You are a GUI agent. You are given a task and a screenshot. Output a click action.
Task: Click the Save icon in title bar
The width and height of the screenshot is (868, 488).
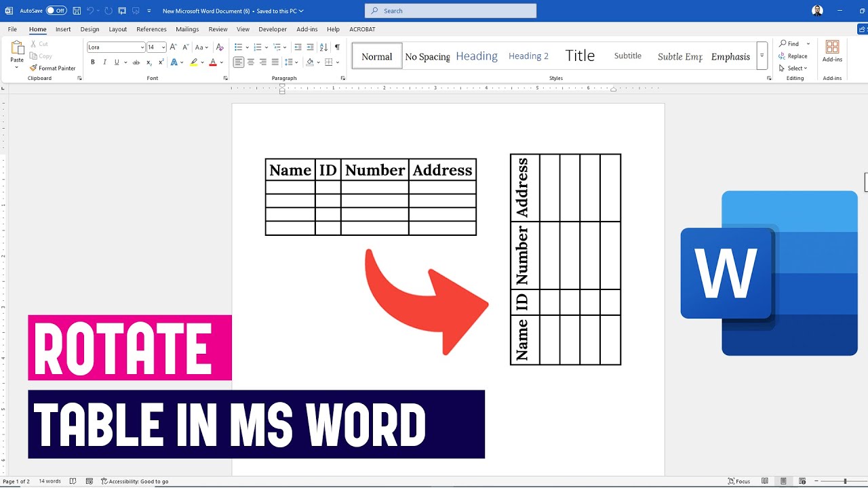tap(77, 11)
